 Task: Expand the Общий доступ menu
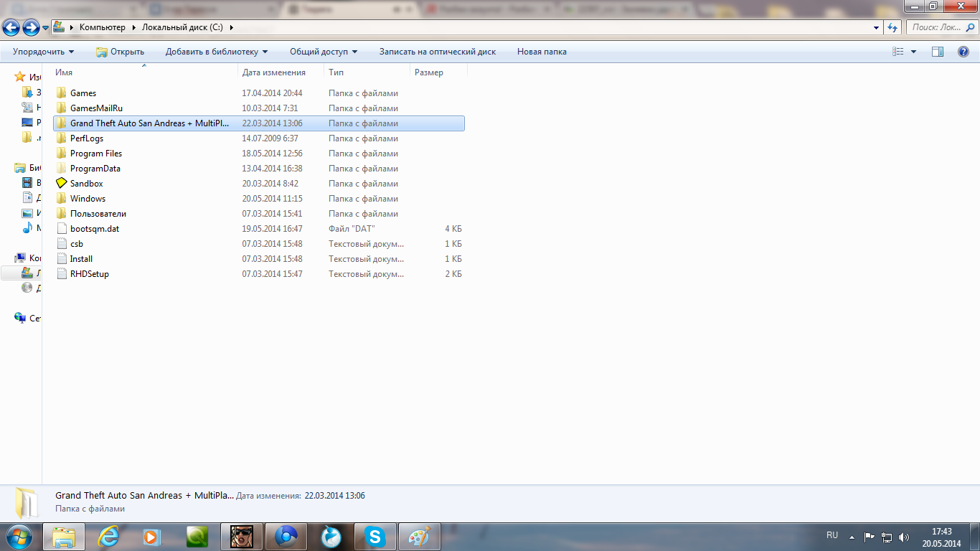pyautogui.click(x=324, y=52)
